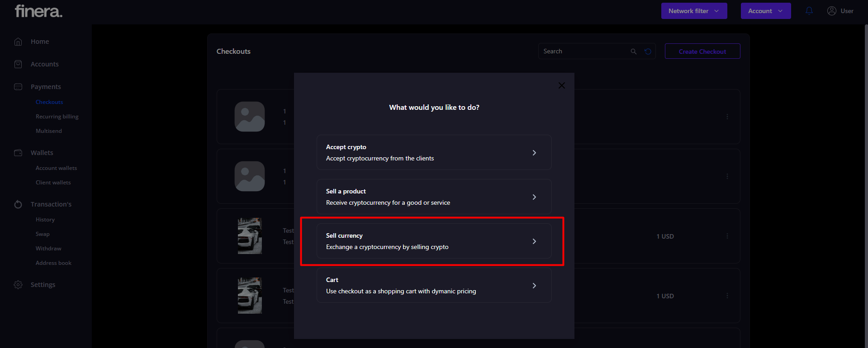
Task: Select the Sell currency option
Action: pos(434,241)
